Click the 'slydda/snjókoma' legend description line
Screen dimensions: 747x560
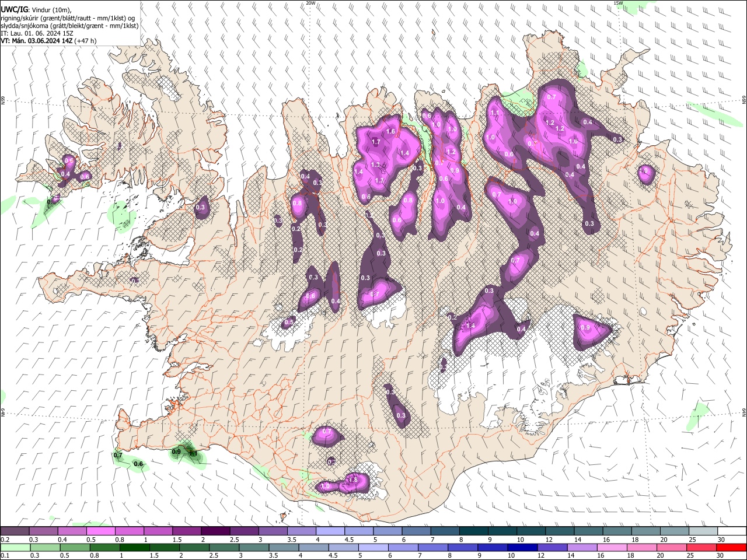pos(69,26)
